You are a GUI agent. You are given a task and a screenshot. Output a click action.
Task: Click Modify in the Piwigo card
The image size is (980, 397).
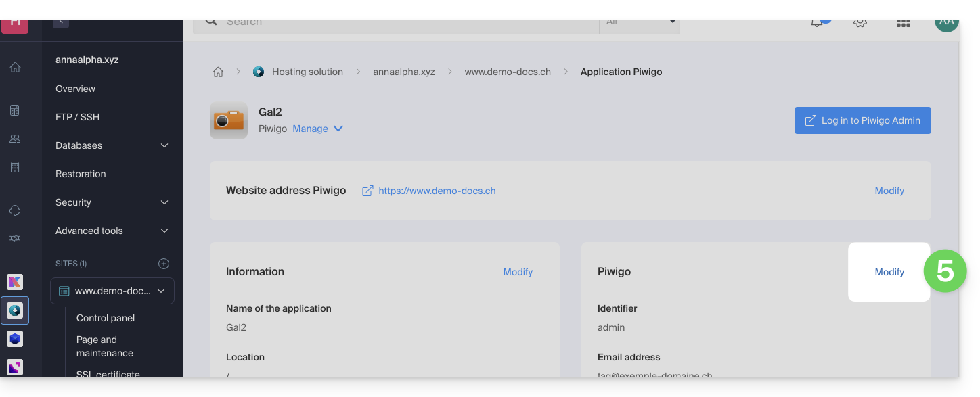(x=889, y=272)
